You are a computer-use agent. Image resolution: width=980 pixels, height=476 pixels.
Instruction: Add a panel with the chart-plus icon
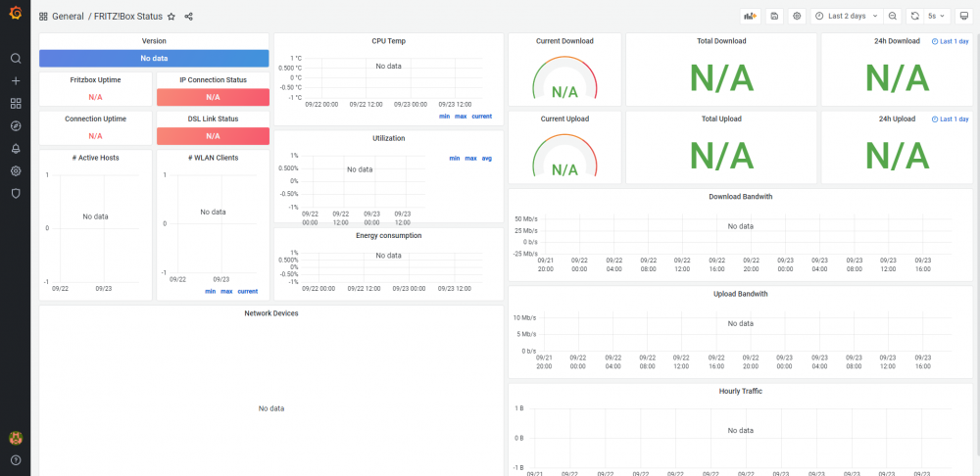[750, 17]
